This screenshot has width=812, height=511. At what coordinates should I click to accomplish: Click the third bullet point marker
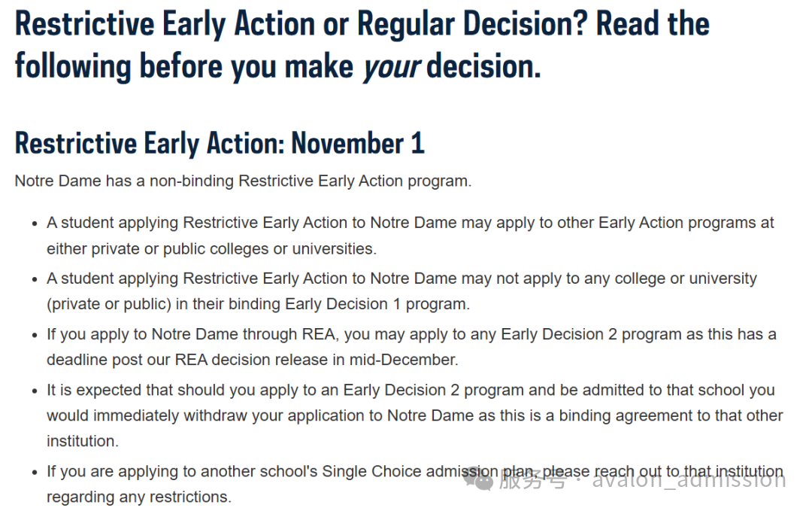(x=33, y=335)
